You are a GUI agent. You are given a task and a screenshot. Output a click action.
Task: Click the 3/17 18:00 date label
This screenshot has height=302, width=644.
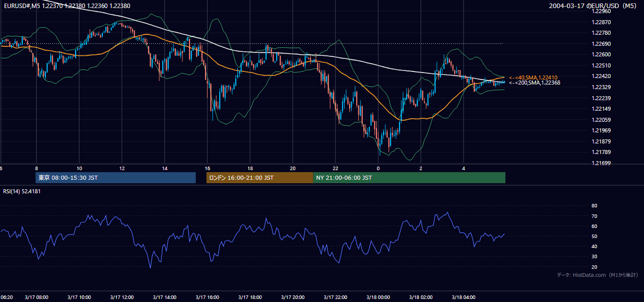click(250, 297)
